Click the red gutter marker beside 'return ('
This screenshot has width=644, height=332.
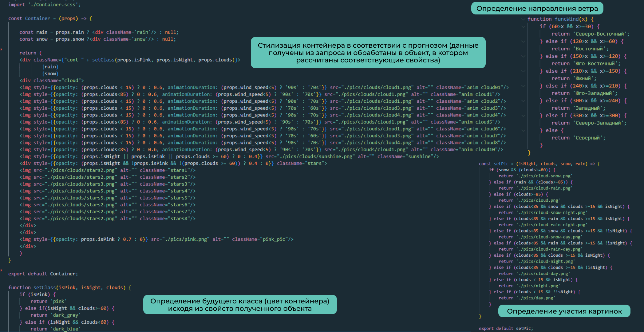coord(1,49)
